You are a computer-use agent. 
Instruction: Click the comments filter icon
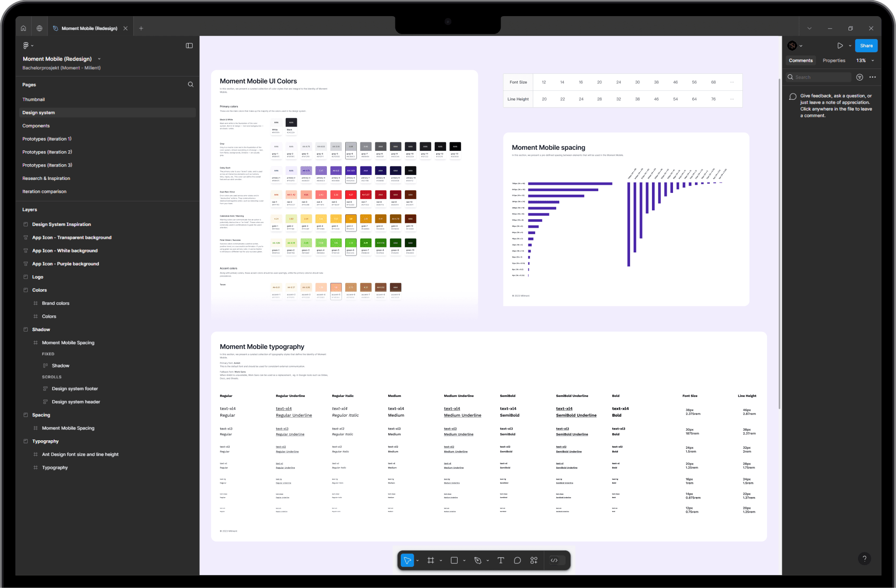(x=859, y=77)
